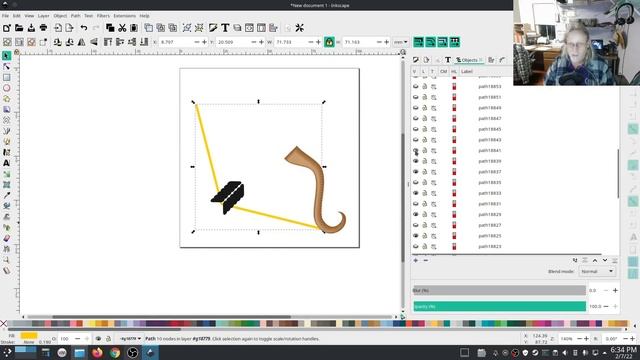Open the layer selector dropdown in status bar
640x360 pixels.
pyautogui.click(x=130, y=339)
